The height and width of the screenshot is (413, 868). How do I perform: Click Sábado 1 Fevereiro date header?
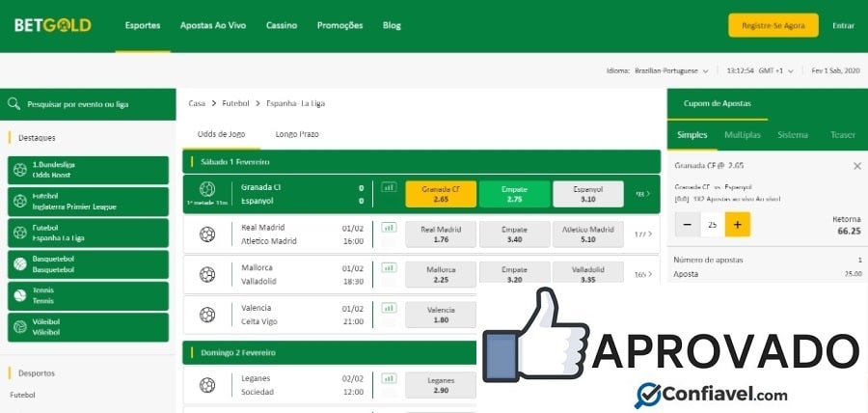(421, 162)
